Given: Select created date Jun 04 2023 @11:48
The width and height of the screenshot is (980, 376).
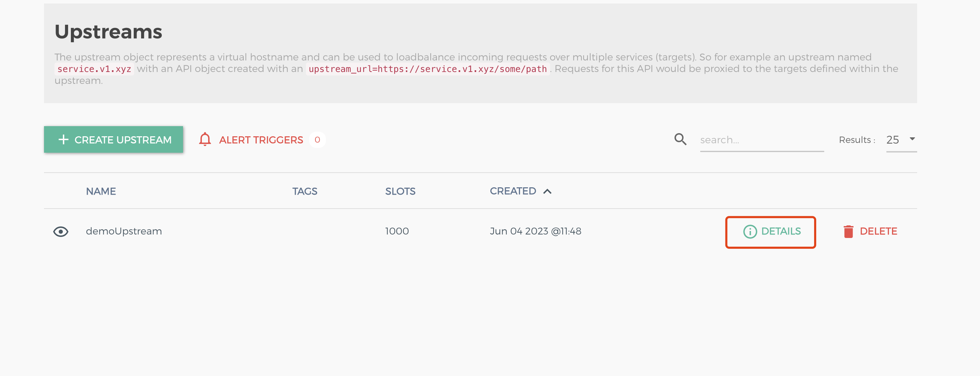Looking at the screenshot, I should coord(535,231).
